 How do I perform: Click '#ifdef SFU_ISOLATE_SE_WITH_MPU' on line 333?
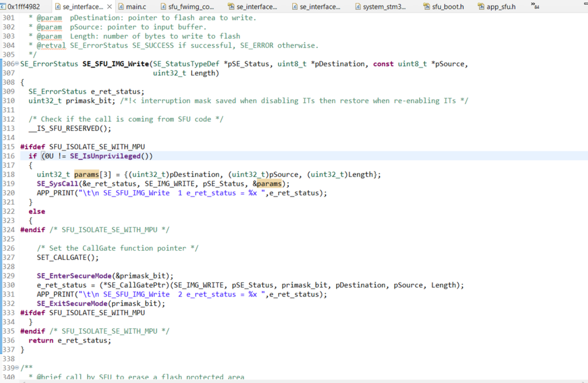pos(82,313)
